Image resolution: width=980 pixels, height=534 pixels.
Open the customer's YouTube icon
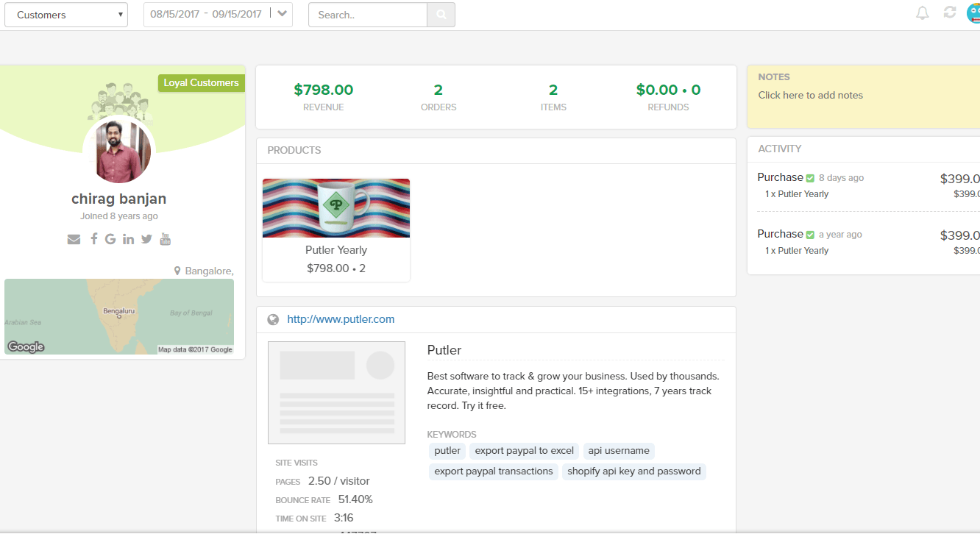[x=166, y=238]
